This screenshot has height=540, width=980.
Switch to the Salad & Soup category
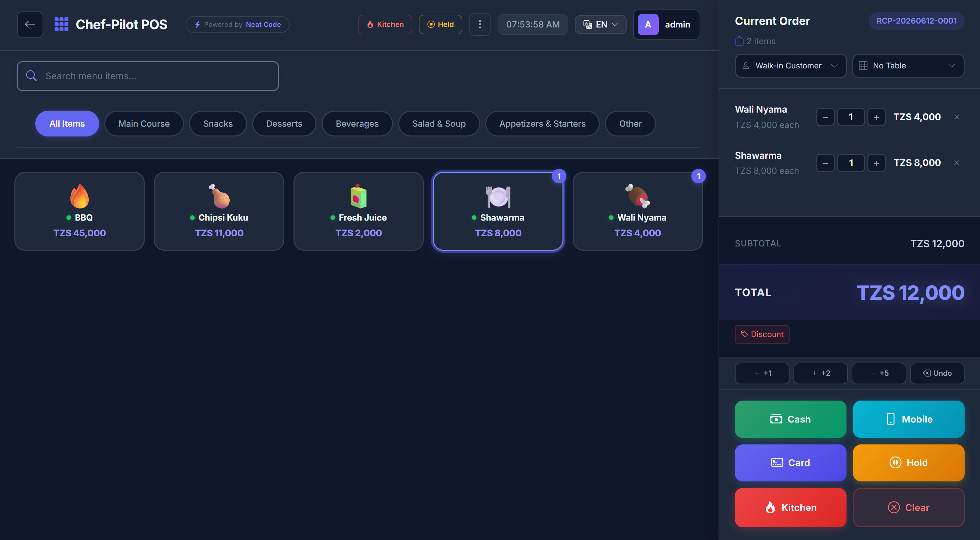tap(439, 124)
